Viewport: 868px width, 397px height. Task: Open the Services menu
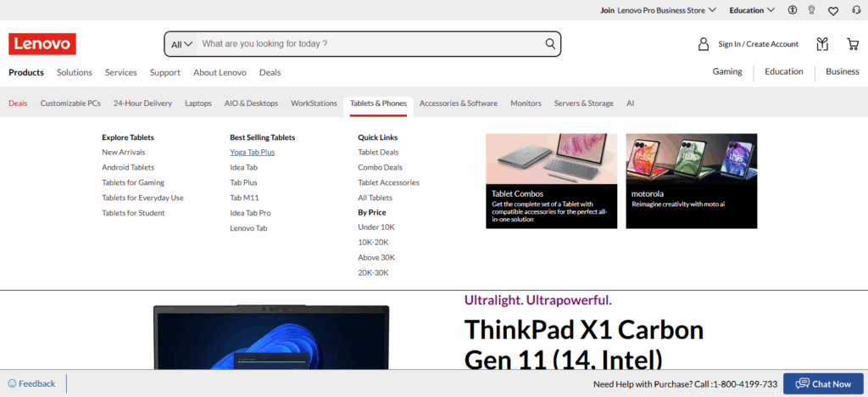click(120, 73)
